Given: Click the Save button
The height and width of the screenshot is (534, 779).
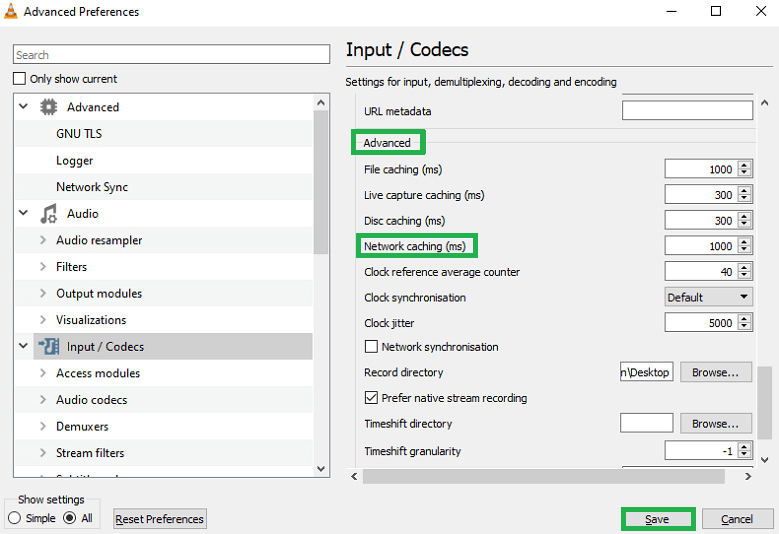Looking at the screenshot, I should click(657, 519).
